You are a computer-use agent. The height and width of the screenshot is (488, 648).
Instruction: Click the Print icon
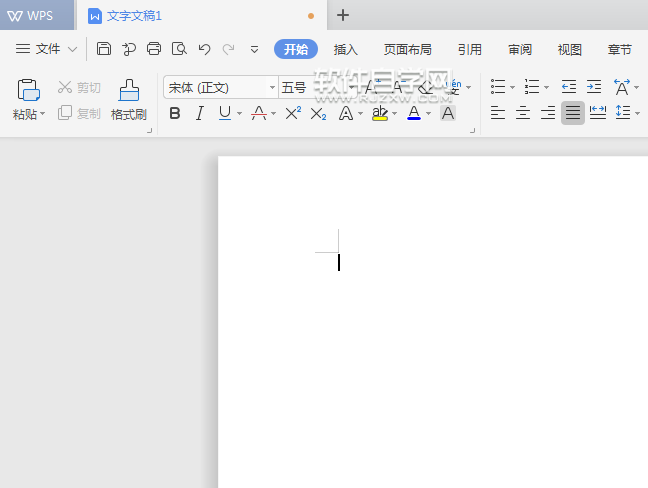click(154, 49)
